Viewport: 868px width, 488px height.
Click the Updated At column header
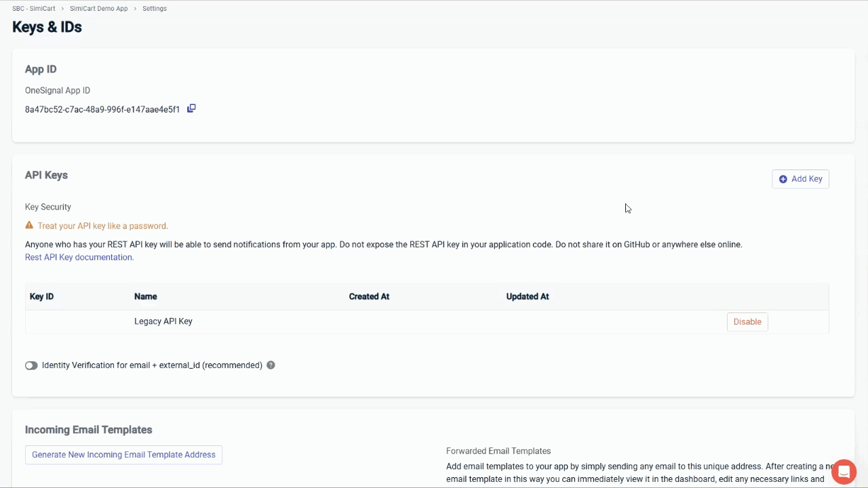[x=527, y=297]
